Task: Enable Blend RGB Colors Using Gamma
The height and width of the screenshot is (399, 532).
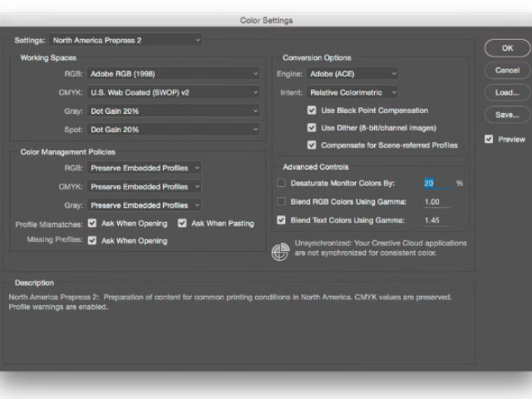Action: point(281,202)
